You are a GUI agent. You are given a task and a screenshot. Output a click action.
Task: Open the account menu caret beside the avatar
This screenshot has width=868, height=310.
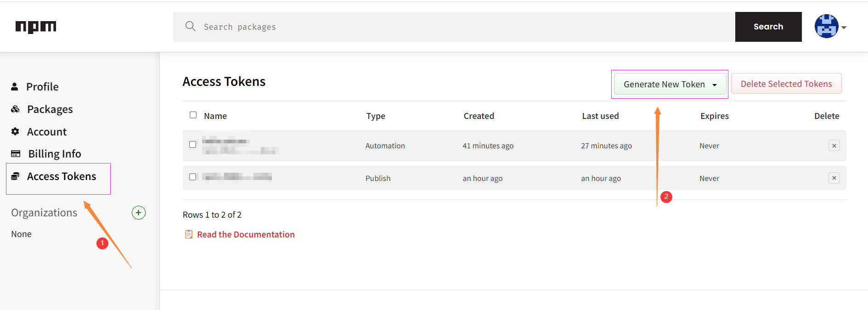[x=844, y=28]
